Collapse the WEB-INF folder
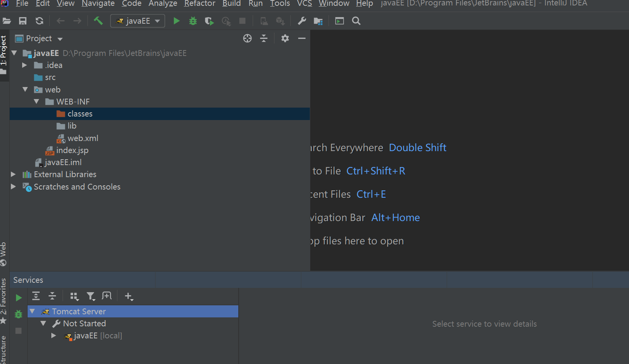The height and width of the screenshot is (364, 629). (x=37, y=101)
